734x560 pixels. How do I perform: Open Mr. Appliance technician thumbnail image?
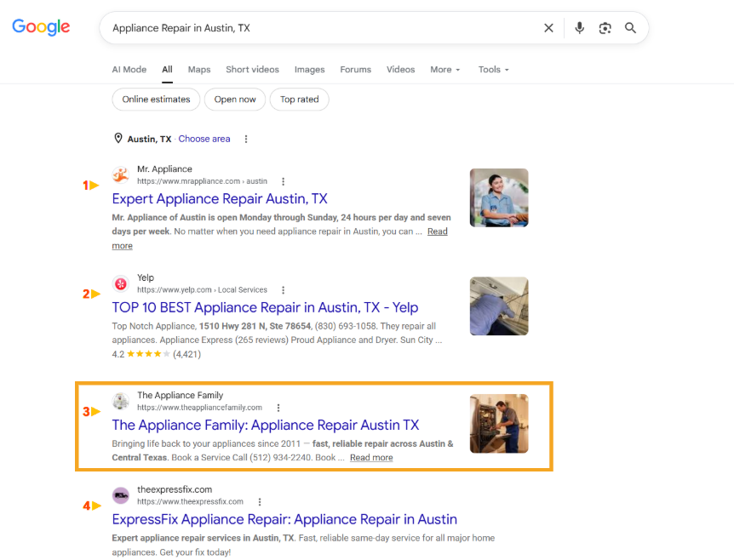point(499,198)
